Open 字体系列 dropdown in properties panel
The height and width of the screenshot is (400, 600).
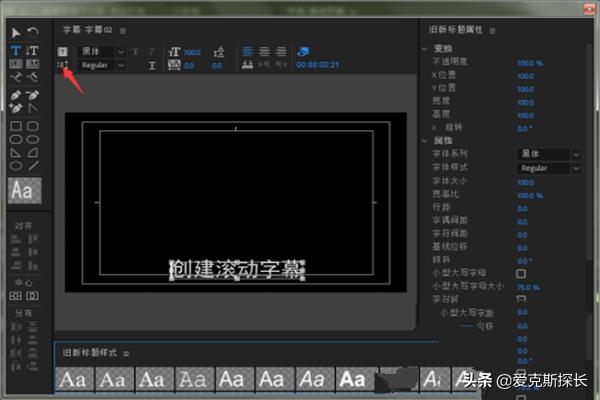pos(549,154)
